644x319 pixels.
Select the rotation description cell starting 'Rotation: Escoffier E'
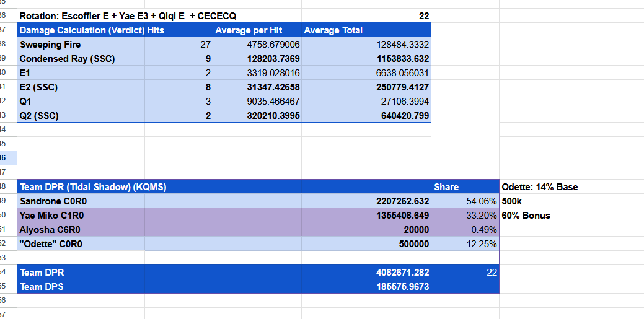click(159, 16)
